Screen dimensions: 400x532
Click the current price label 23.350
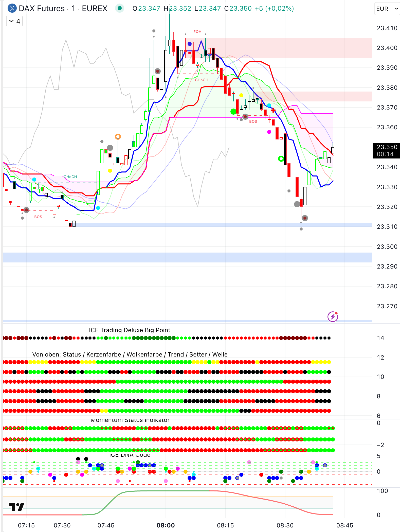[x=386, y=147]
